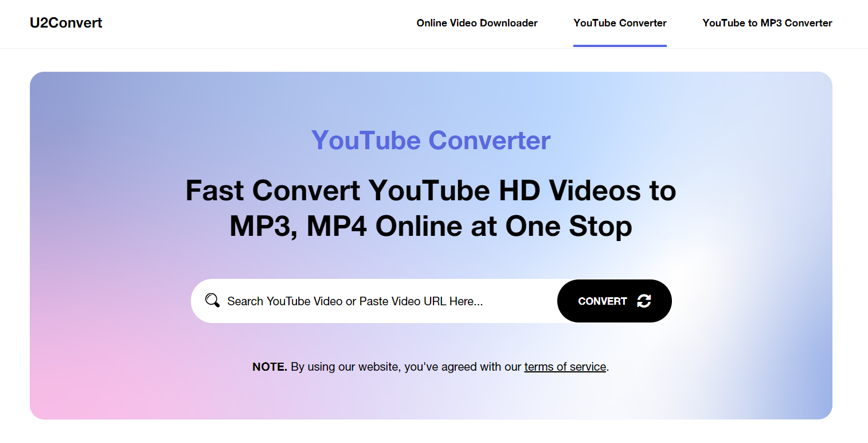Click the YouTube Converter page heading
This screenshot has width=868, height=443.
pyautogui.click(x=431, y=140)
